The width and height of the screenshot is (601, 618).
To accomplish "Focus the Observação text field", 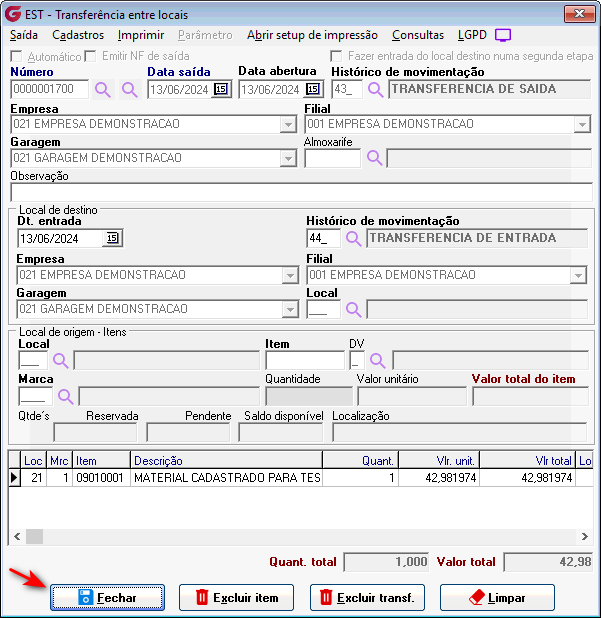I will (301, 193).
